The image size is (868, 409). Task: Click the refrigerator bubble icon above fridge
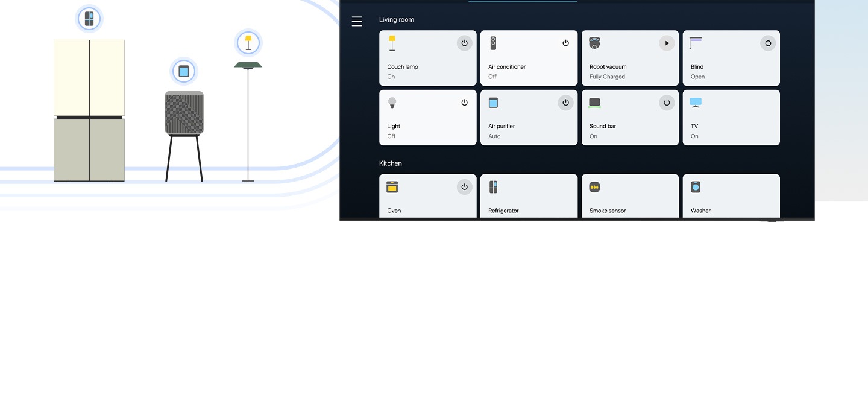[x=89, y=19]
